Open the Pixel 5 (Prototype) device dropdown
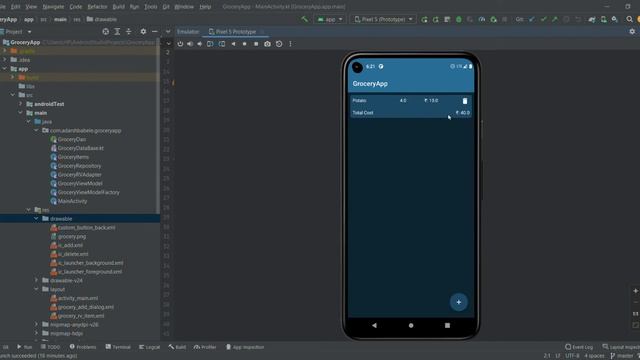 pos(383,19)
